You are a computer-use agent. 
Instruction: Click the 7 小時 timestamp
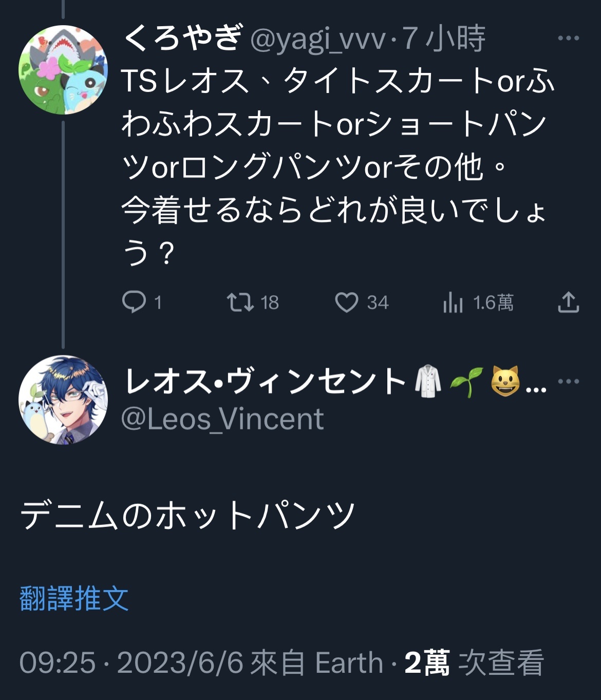coord(444,39)
